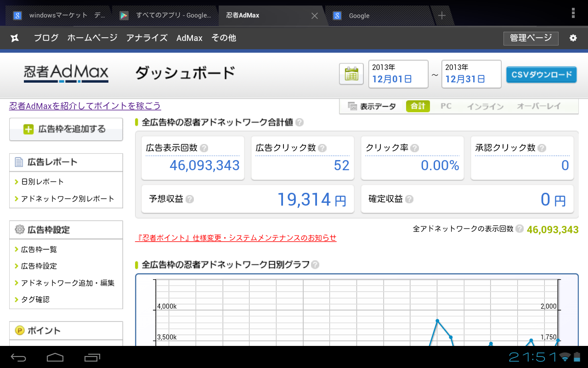Image resolution: width=588 pixels, height=368 pixels.
Task: Click help icon beside 承認クリック数
Action: click(x=542, y=148)
